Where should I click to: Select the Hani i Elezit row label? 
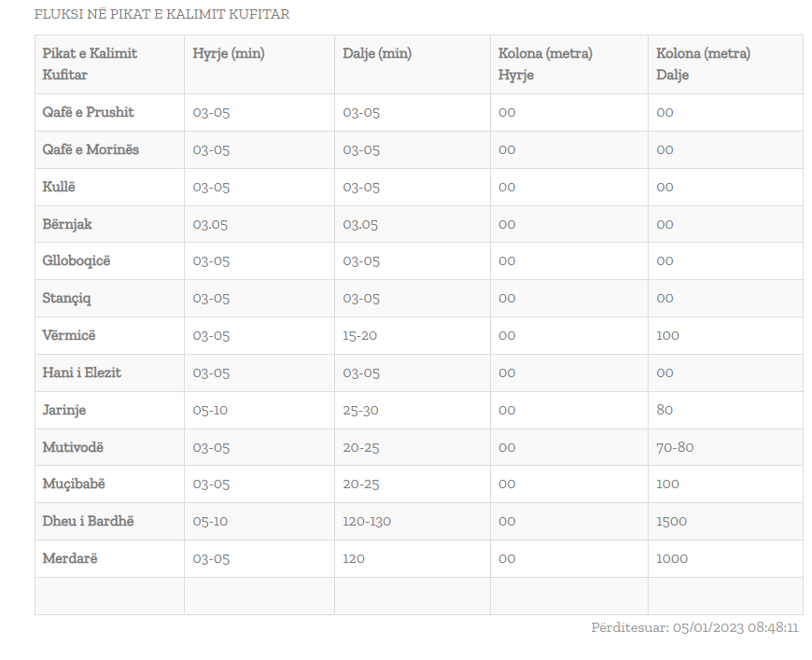click(82, 373)
